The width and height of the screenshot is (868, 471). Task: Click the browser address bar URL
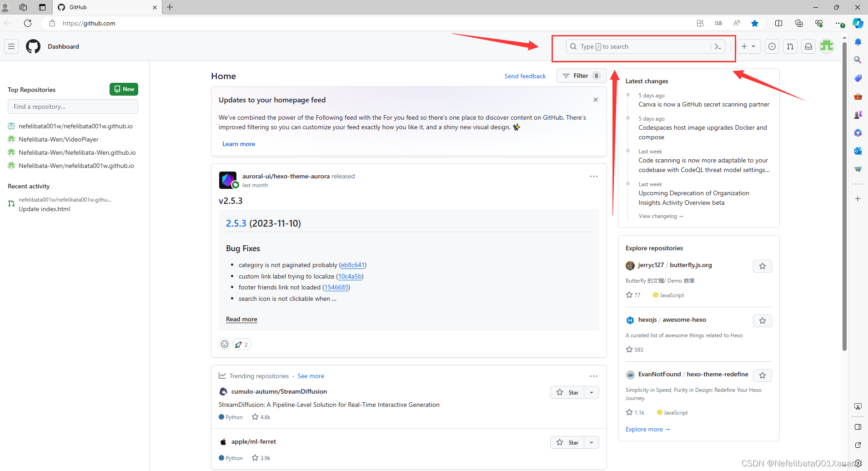coord(89,23)
